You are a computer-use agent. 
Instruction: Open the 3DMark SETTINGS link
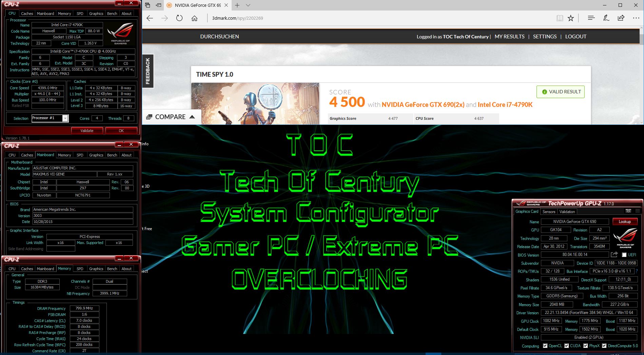click(545, 37)
